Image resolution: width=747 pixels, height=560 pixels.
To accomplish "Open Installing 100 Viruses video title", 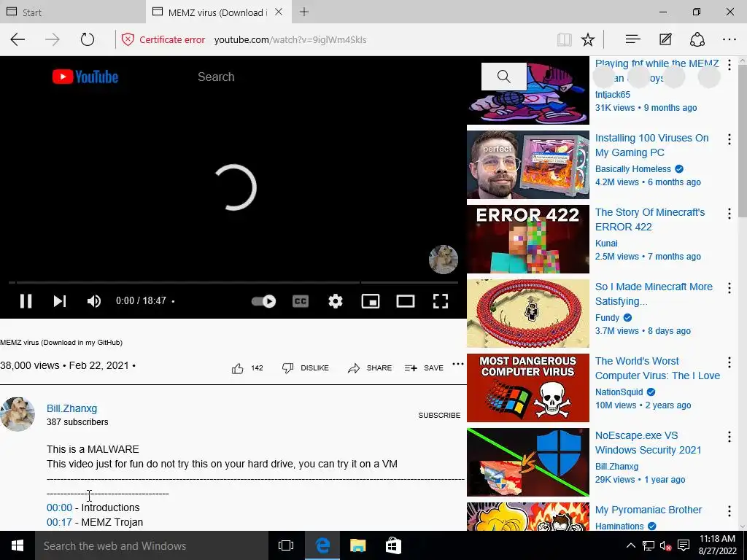I will [651, 145].
